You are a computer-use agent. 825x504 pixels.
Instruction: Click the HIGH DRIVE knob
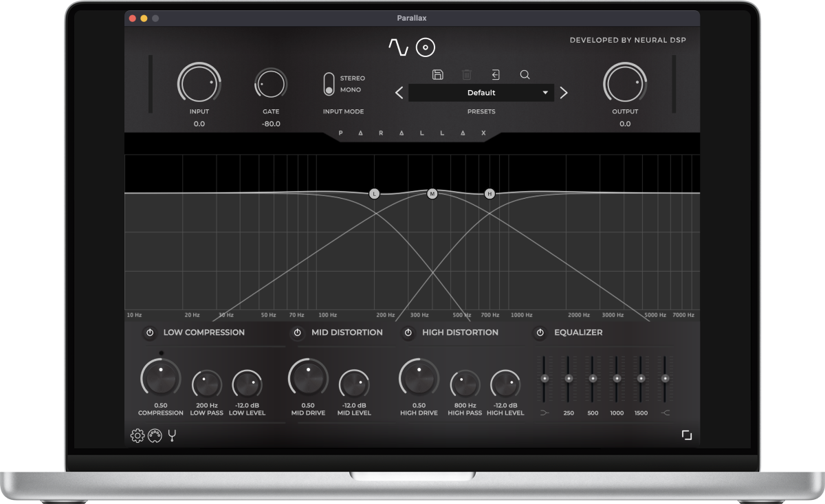419,377
